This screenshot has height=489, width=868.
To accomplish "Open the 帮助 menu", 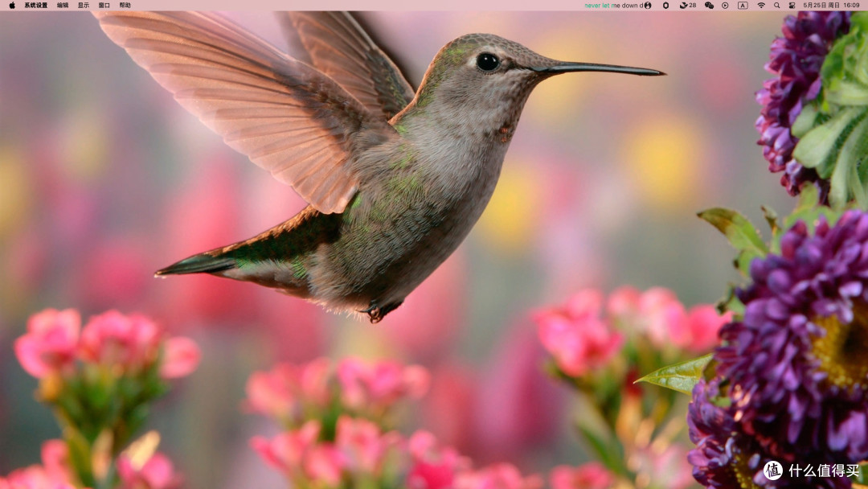I will coord(125,5).
